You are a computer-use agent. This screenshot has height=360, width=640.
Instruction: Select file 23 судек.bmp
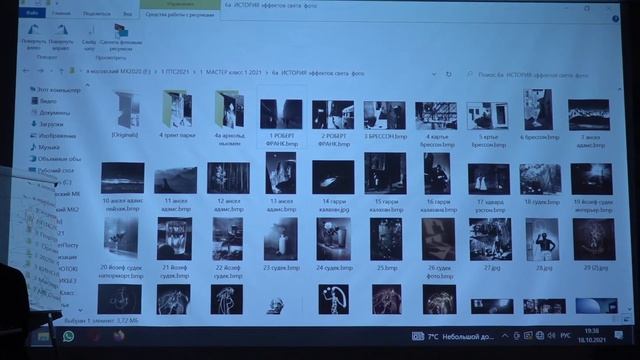(281, 245)
